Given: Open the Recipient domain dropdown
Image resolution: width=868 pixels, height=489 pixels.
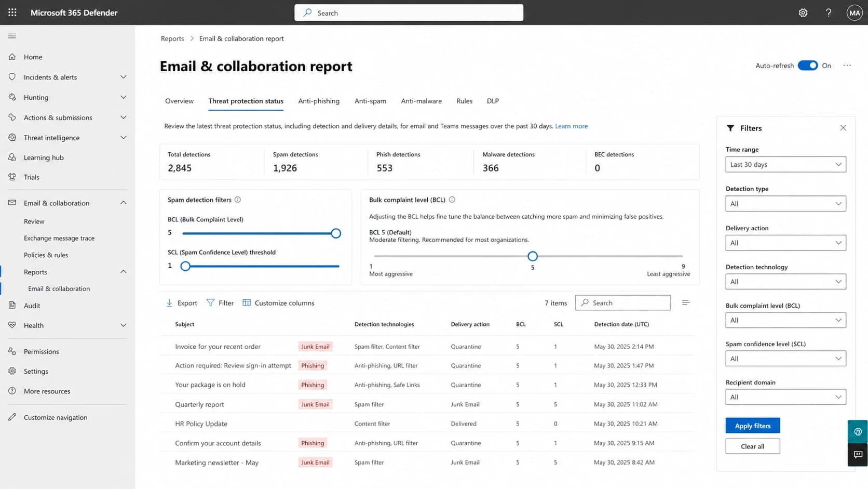Looking at the screenshot, I should tap(785, 397).
